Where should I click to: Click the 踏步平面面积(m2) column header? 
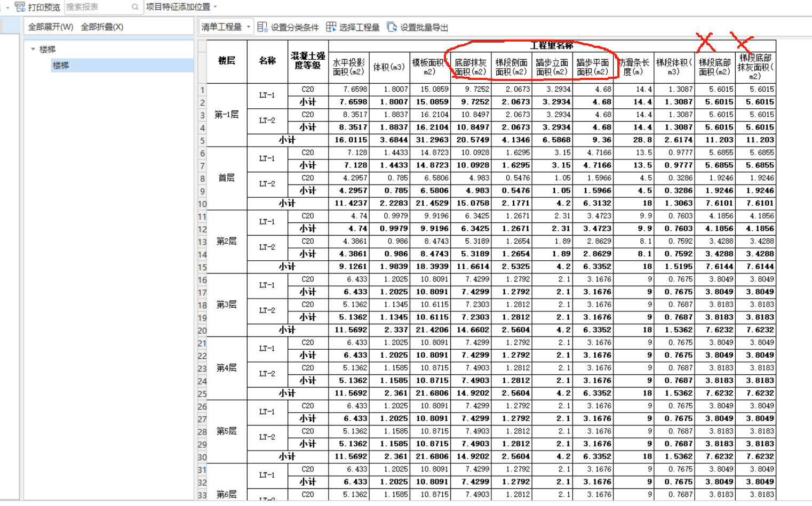(x=593, y=67)
